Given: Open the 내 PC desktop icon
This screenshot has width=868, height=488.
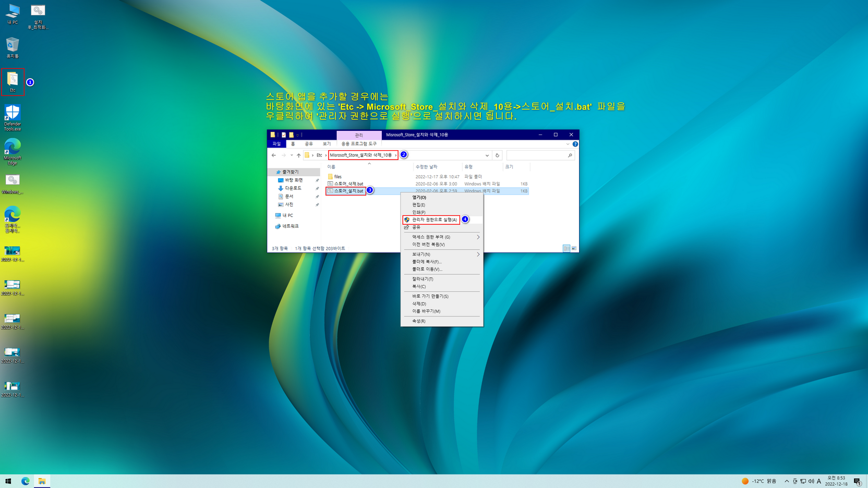Looking at the screenshot, I should (x=13, y=15).
